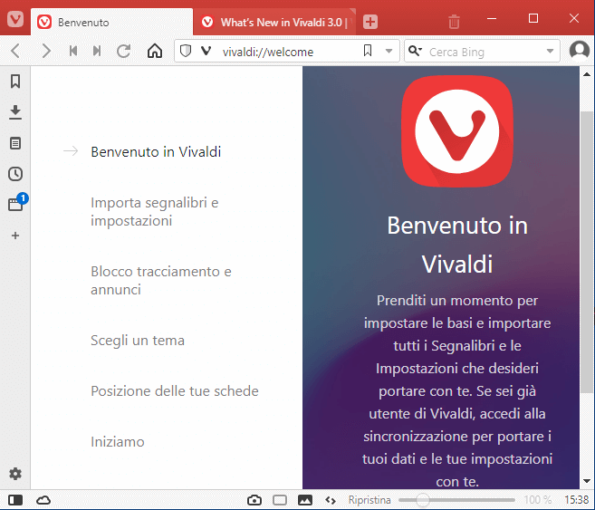Open the sync cloud status icon
This screenshot has width=595, height=510.
(43, 500)
